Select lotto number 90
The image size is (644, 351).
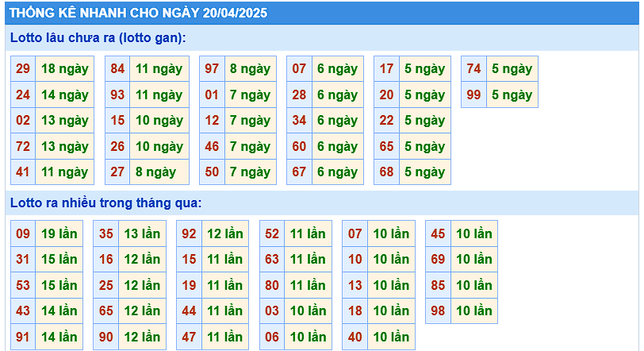[106, 337]
